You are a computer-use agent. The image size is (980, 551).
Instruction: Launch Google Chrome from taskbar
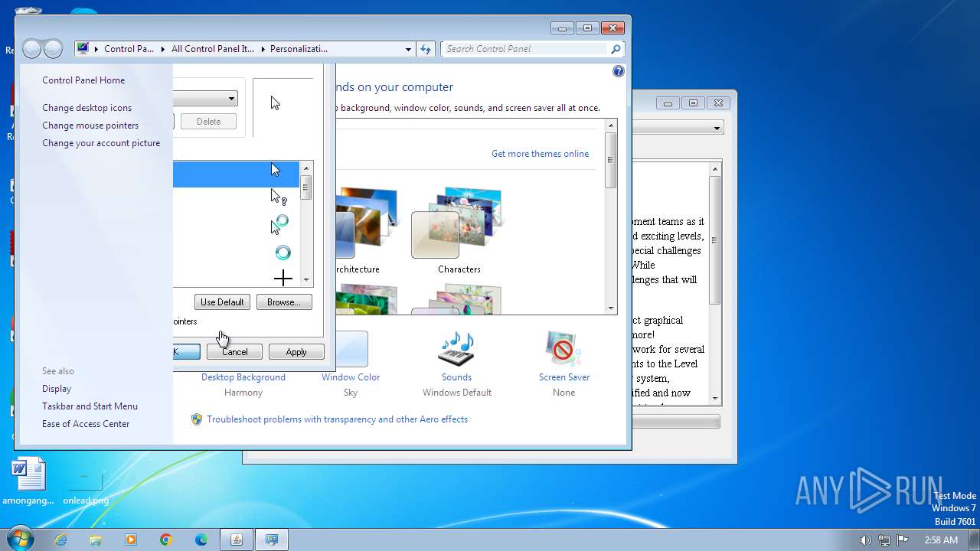(166, 540)
